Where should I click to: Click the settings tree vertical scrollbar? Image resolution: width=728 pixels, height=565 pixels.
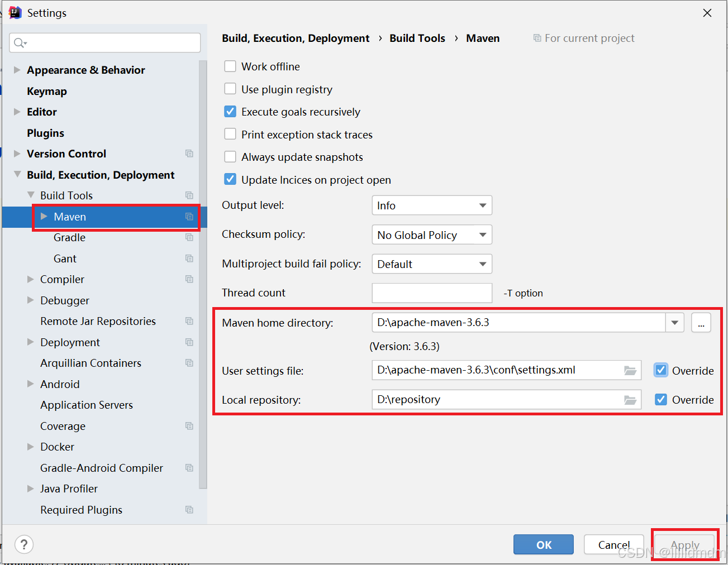[203, 274]
